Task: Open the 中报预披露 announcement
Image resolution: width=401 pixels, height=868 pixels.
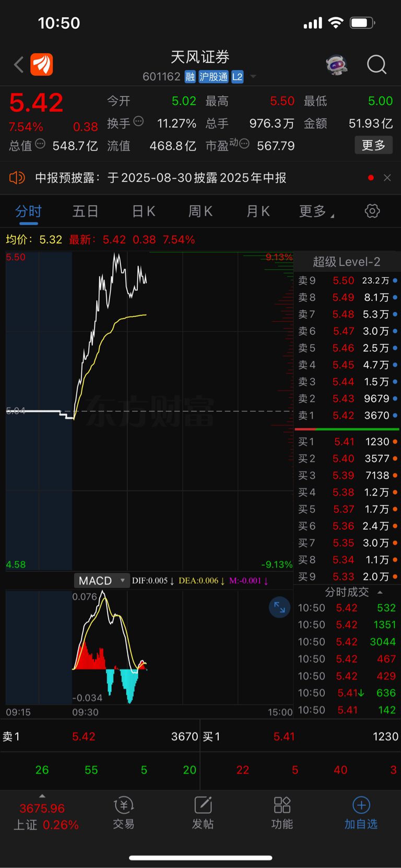Action: click(x=160, y=178)
